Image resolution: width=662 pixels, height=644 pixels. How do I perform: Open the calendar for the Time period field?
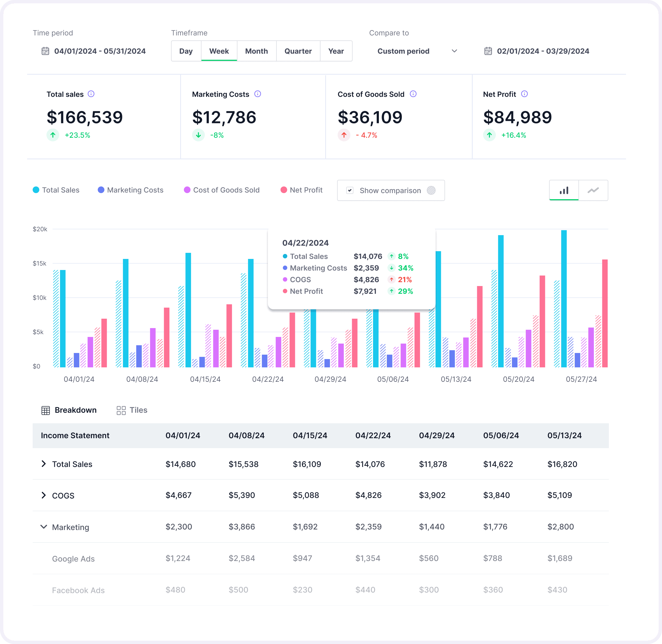point(46,51)
